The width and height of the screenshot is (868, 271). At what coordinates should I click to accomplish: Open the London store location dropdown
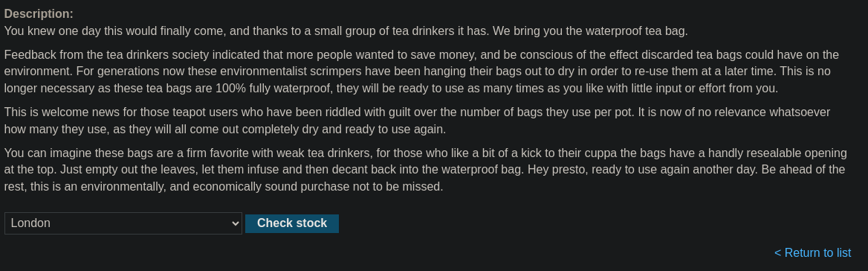(123, 223)
